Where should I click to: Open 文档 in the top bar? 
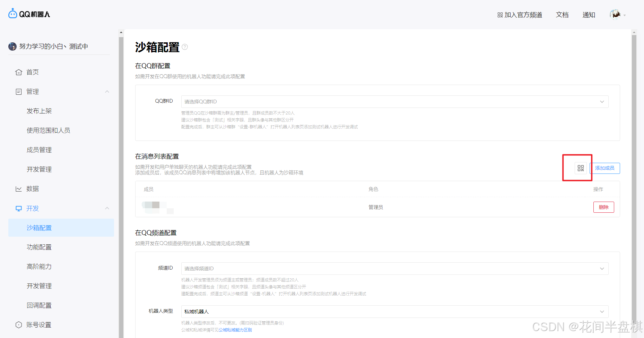pos(562,15)
